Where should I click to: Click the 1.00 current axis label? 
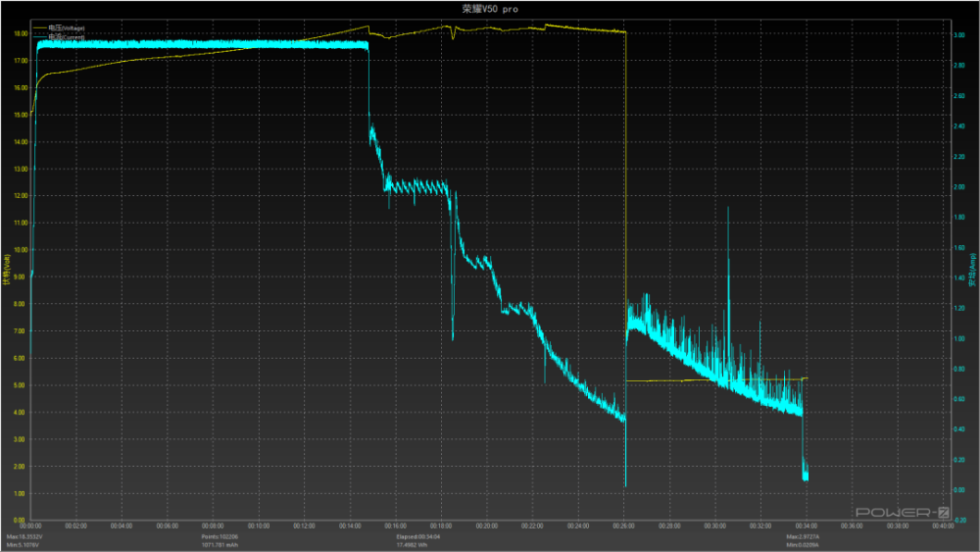(959, 339)
